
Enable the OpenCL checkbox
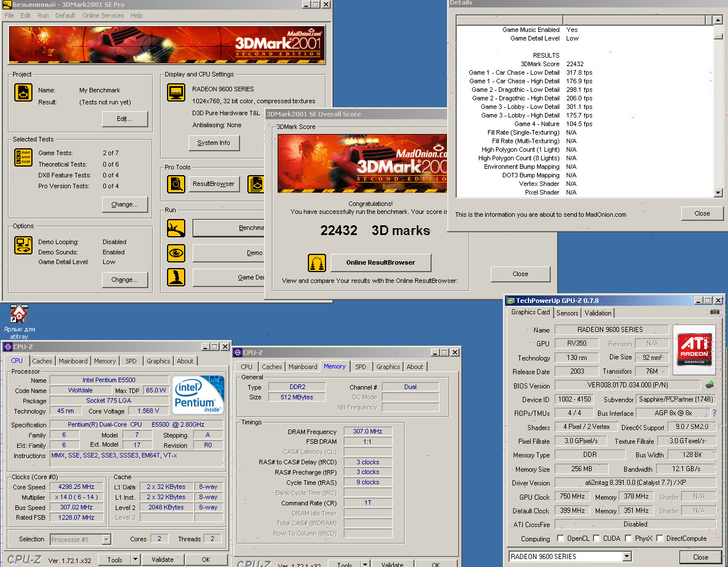point(560,538)
